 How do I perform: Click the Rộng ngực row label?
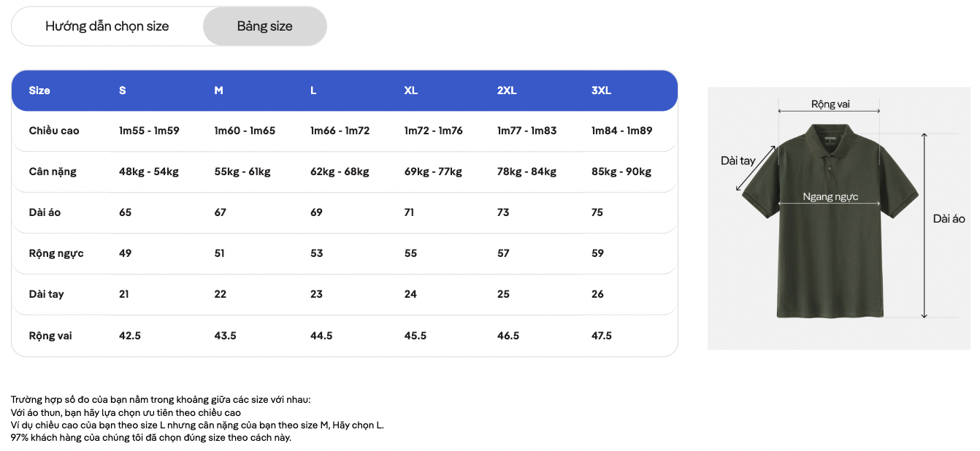(x=56, y=253)
